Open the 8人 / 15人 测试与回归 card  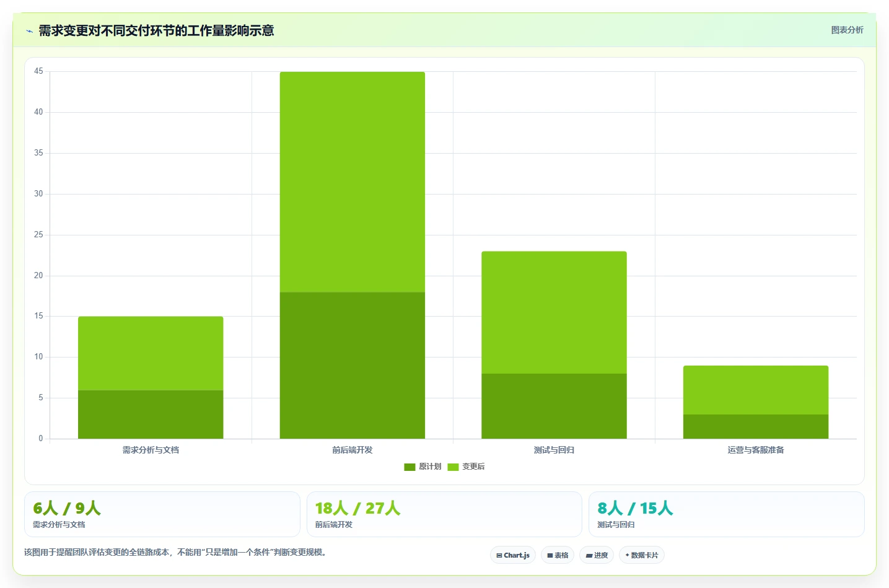click(x=727, y=514)
